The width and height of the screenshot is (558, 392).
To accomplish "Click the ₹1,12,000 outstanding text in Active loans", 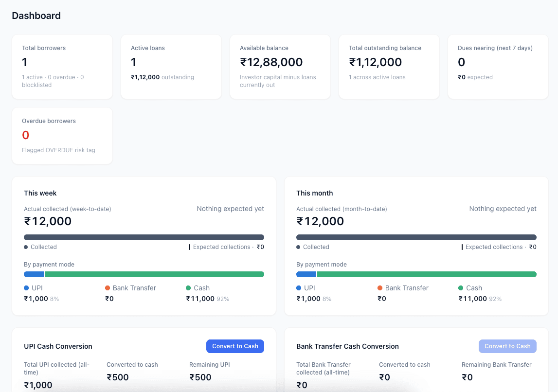I will 162,77.
